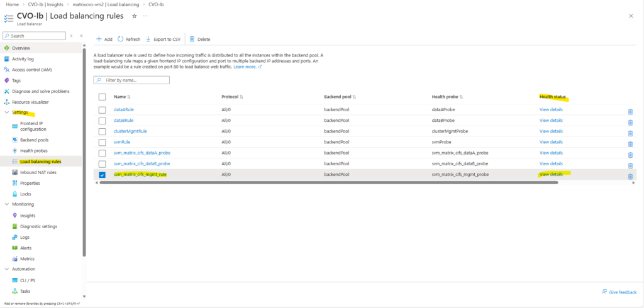Screen dimensions: 644x308
Task: Check the svm_matrix_cifs_dataB_probe rule checkbox
Action: point(103,163)
